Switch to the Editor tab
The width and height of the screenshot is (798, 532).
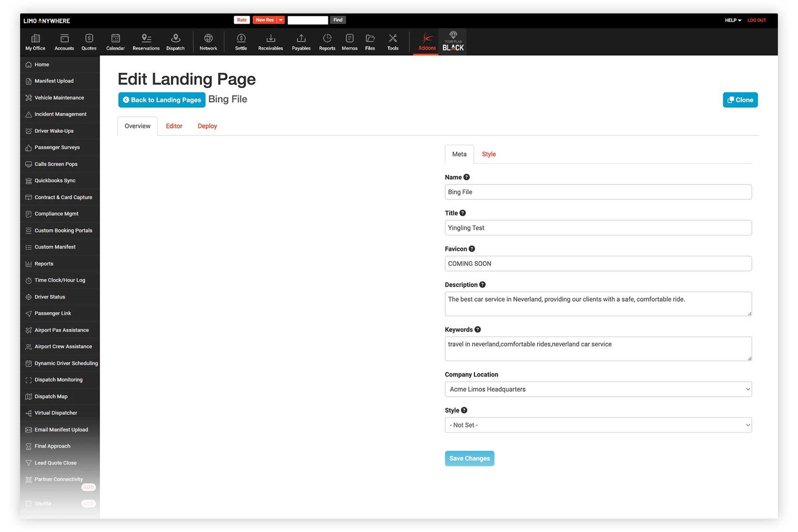174,126
